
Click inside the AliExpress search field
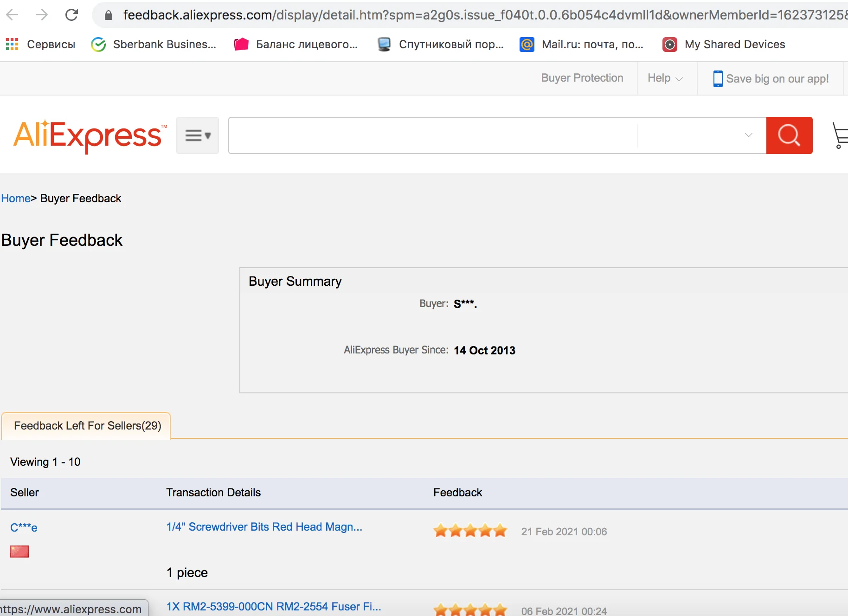(432, 135)
